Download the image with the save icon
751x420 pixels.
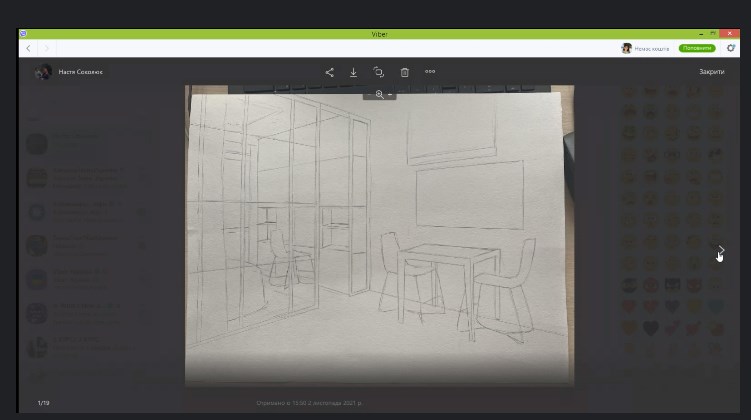tap(353, 72)
